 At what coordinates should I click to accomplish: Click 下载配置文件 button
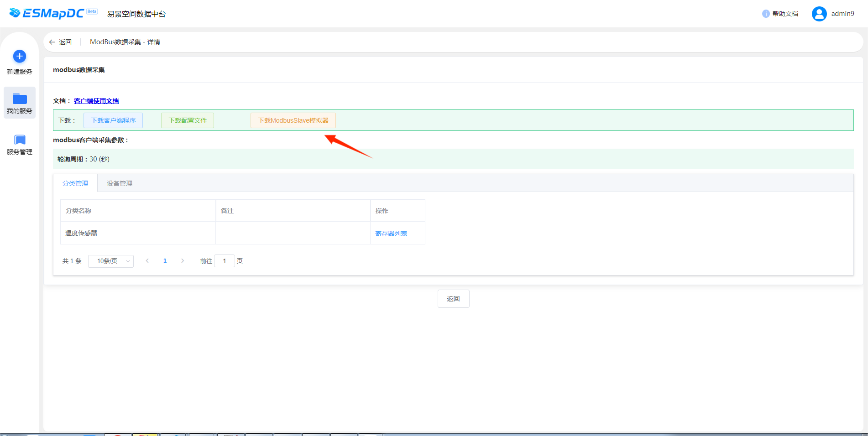point(188,120)
